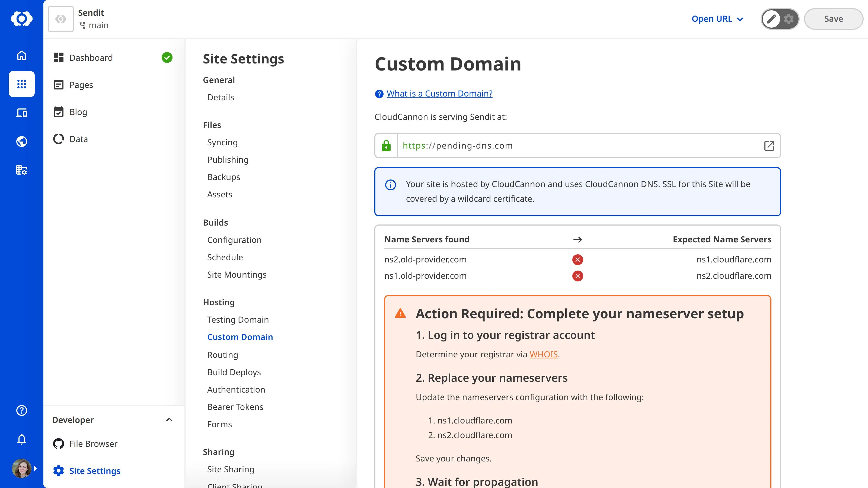
Task: Open Site Settings in the Developer section
Action: pos(95,471)
